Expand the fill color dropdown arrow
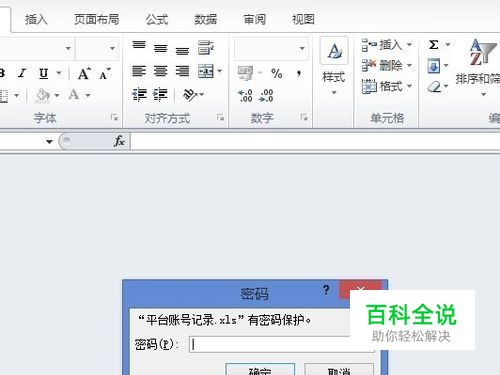 pyautogui.click(x=57, y=96)
